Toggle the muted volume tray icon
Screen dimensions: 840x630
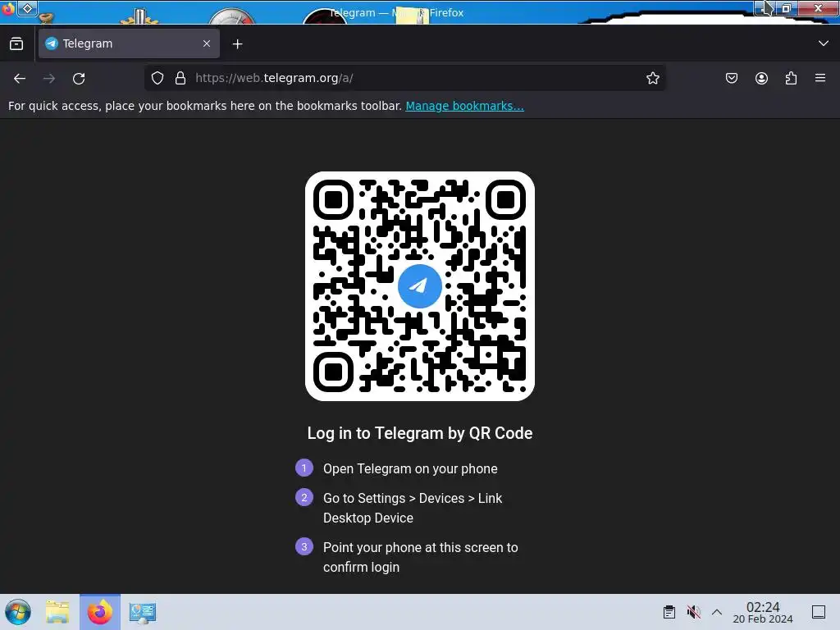click(693, 612)
